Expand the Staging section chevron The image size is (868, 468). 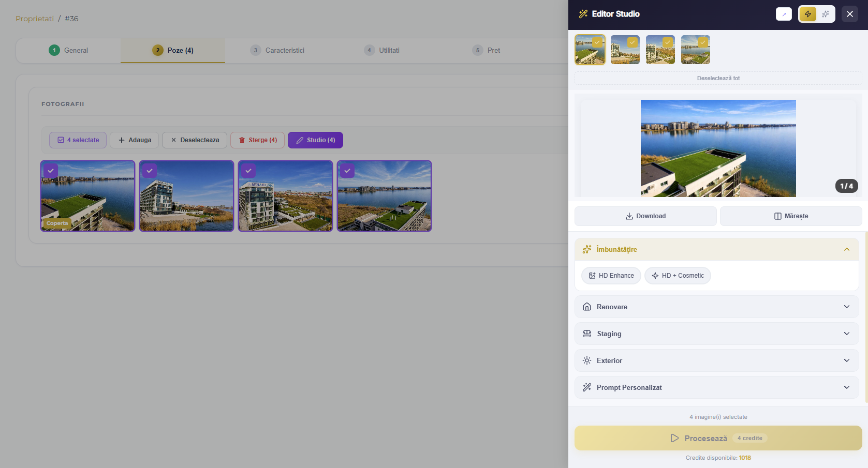point(847,334)
